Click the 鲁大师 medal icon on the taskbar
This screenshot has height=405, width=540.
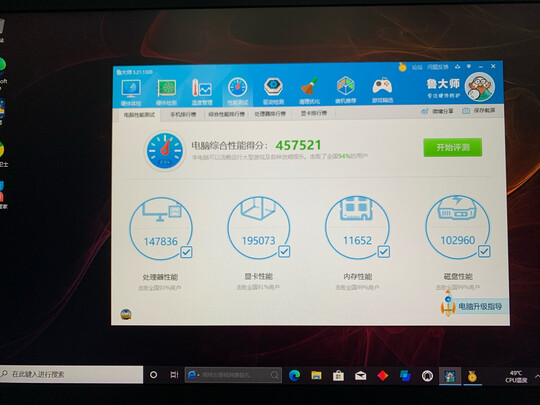[x=472, y=376]
